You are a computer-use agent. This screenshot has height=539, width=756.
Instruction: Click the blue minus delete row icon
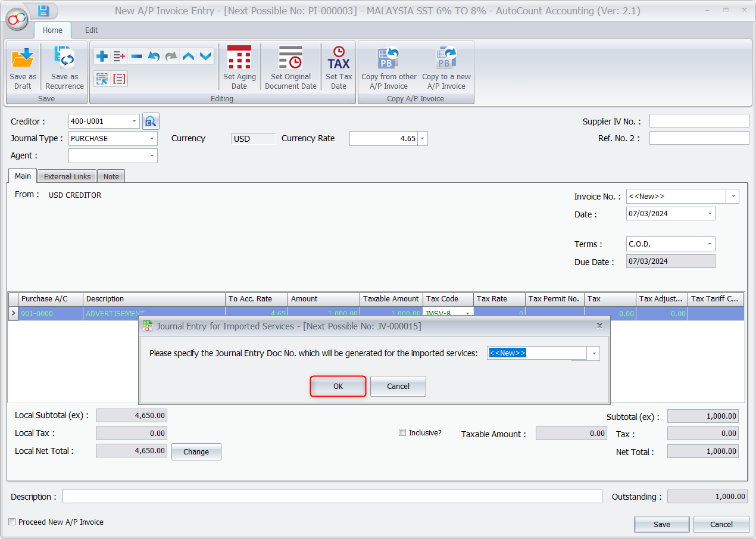coord(136,56)
